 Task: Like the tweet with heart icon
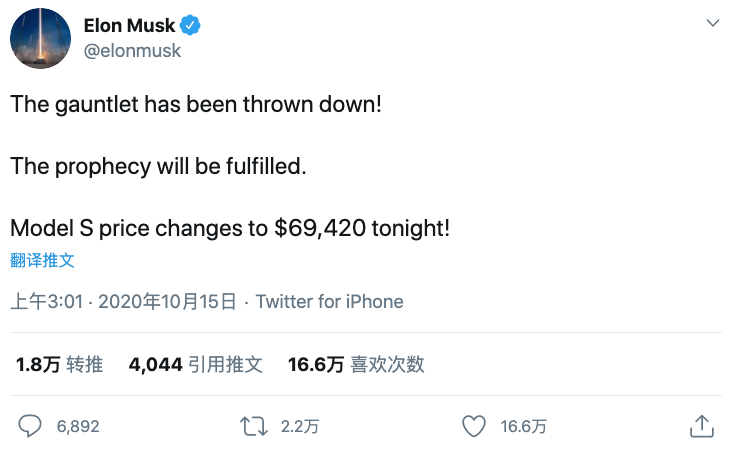click(473, 426)
